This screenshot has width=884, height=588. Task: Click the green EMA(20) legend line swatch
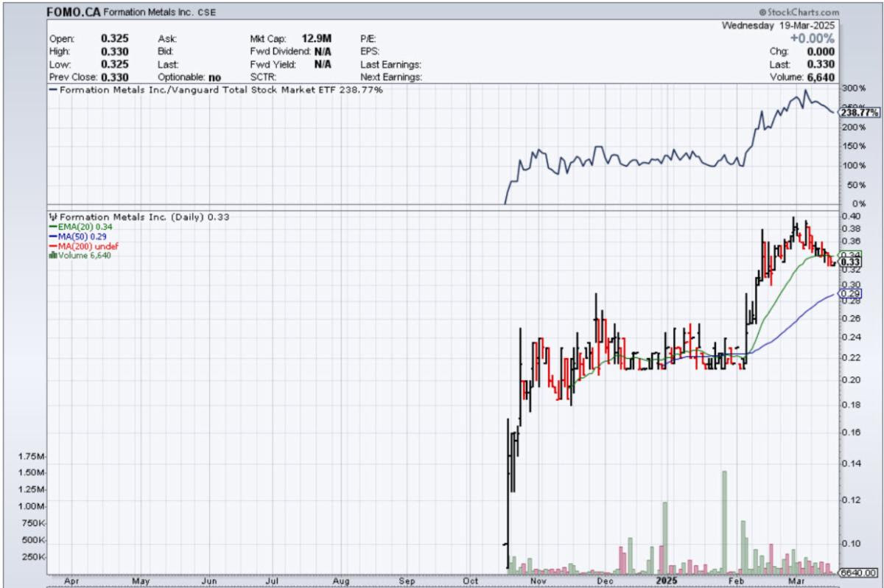point(53,228)
